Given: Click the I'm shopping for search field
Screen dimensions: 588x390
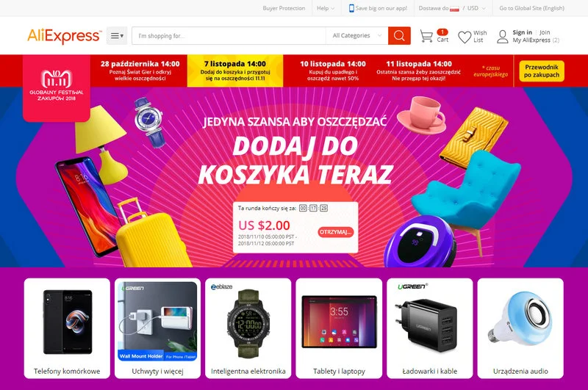Looking at the screenshot, I should (x=229, y=35).
